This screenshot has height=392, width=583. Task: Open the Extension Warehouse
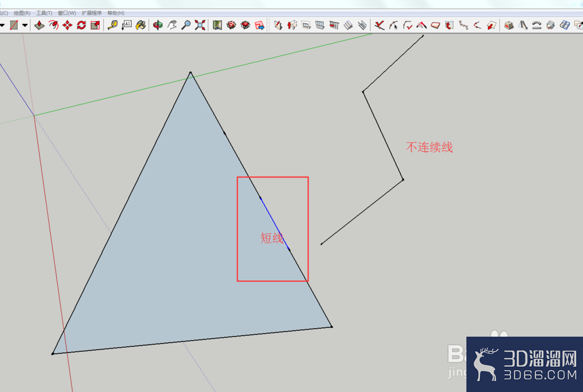click(245, 25)
